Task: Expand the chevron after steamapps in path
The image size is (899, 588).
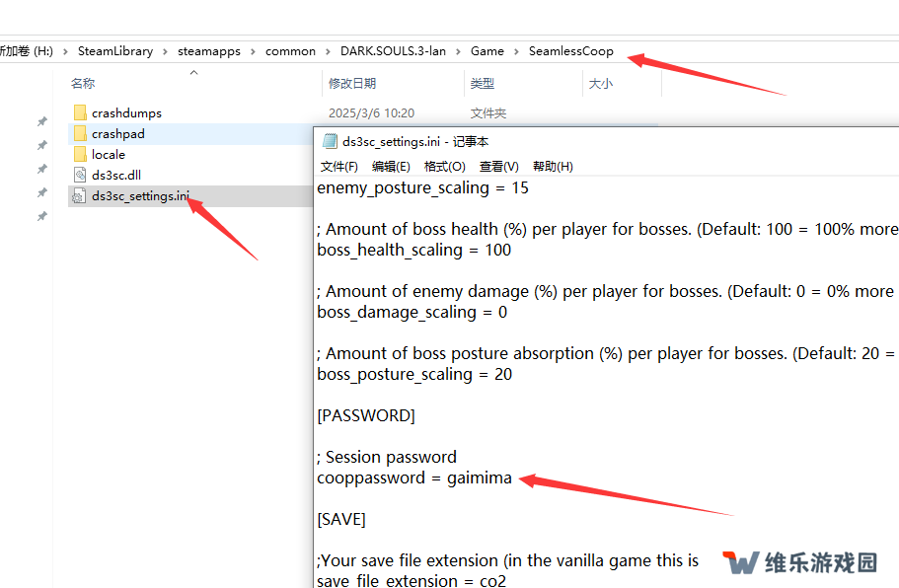Action: 253,51
